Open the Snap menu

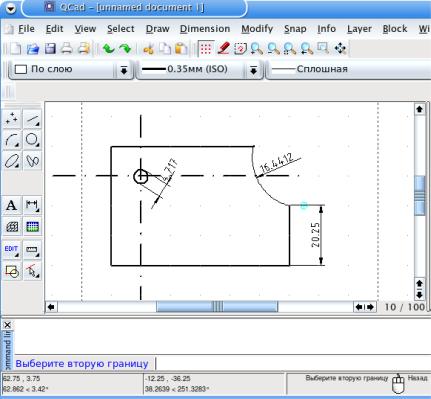click(x=295, y=29)
